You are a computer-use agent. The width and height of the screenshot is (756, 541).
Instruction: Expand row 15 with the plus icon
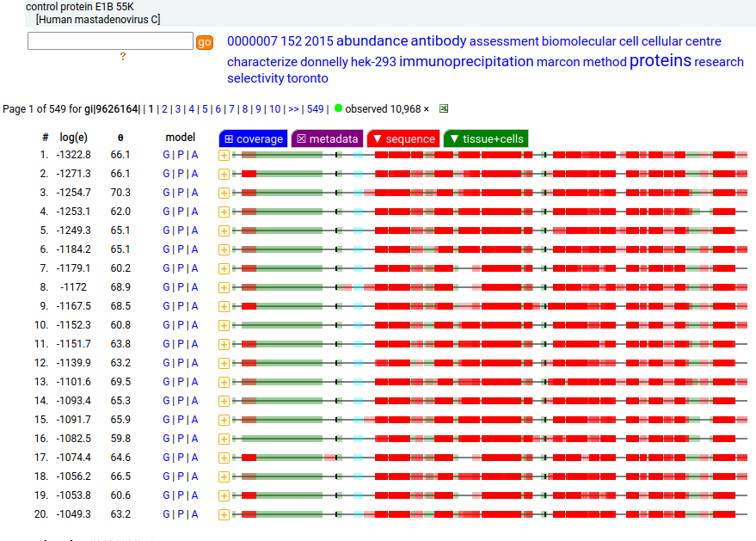[x=224, y=420]
